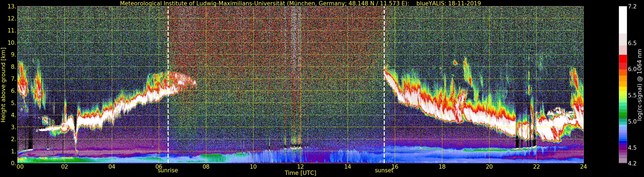644x177 pixels.
Task: Click the 08 time tick label
Action: (x=206, y=167)
